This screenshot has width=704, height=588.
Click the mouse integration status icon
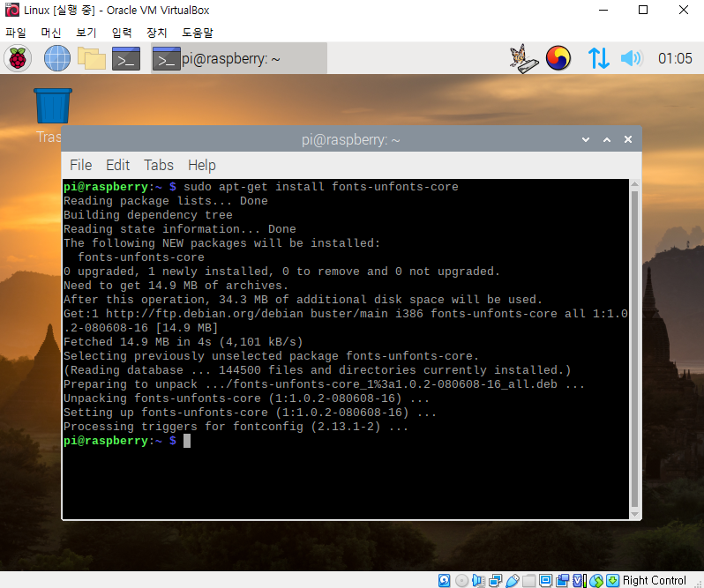click(x=596, y=580)
